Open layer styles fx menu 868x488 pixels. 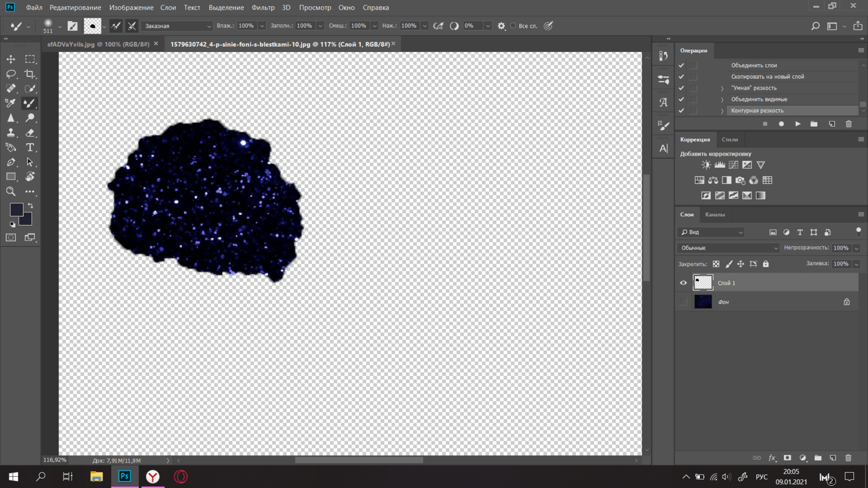click(x=772, y=458)
